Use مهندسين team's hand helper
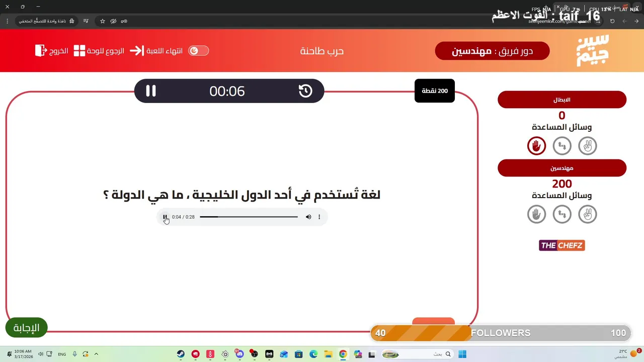 point(536,214)
